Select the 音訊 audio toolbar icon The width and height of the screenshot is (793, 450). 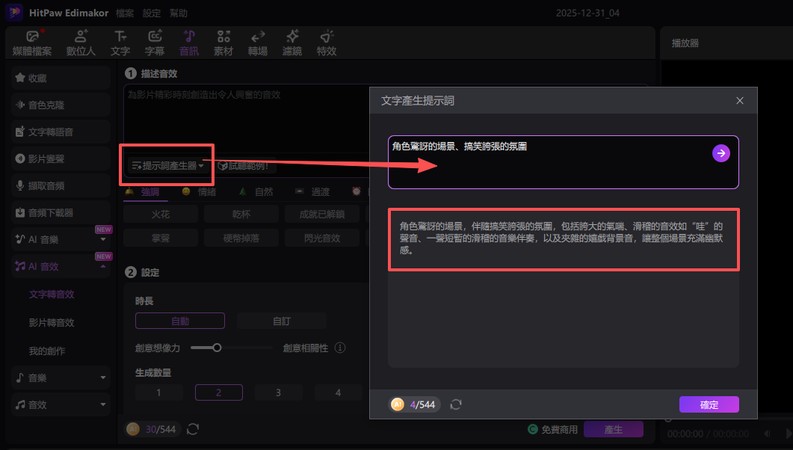point(189,43)
